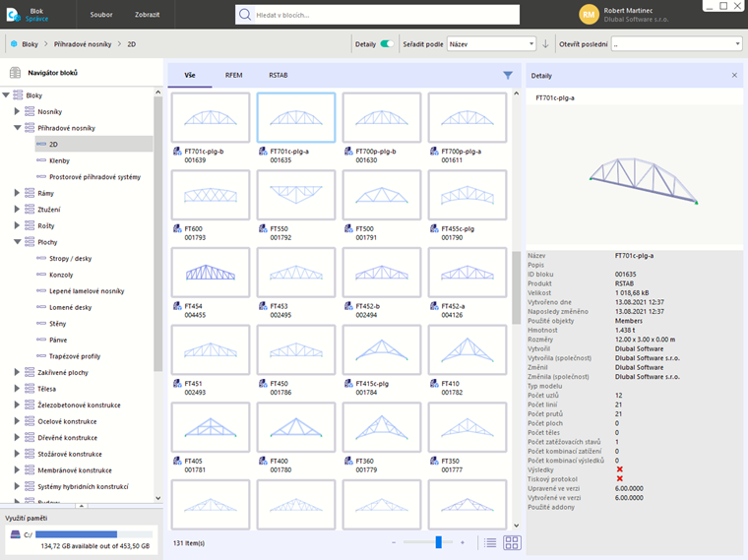Screen dimensions: 748x560
Task: Click in the Hledat v blocích search field
Action: click(387, 15)
